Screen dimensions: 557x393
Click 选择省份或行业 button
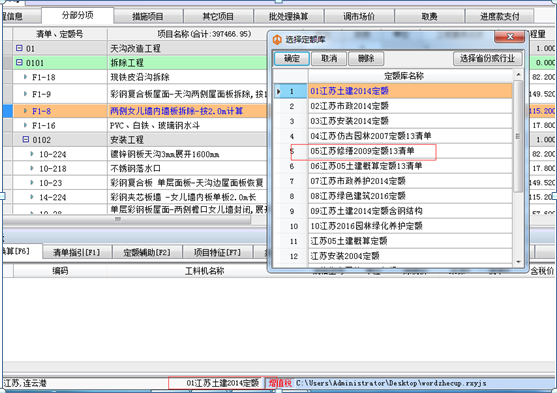[487, 58]
